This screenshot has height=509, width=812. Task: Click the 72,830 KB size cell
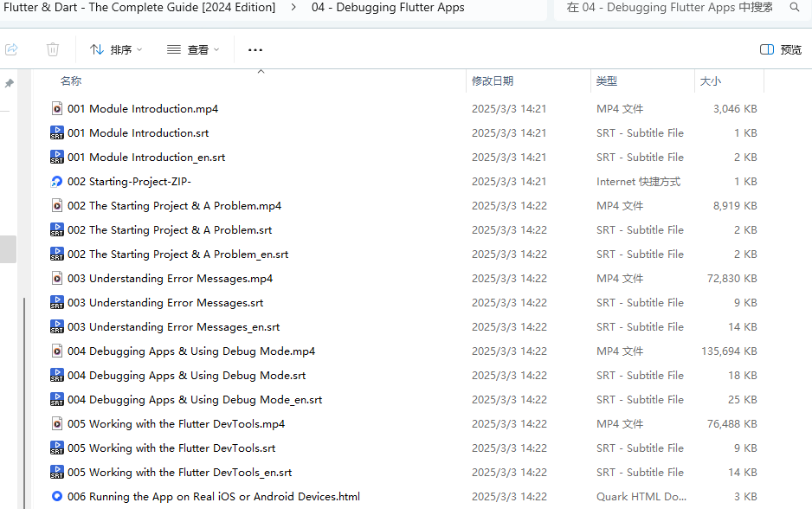tap(732, 279)
